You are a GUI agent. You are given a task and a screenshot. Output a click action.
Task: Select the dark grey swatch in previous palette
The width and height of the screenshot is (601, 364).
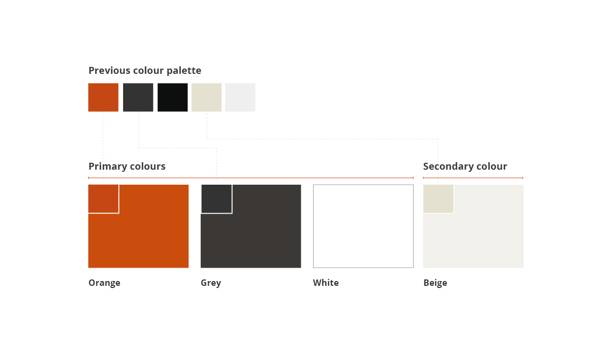click(138, 97)
